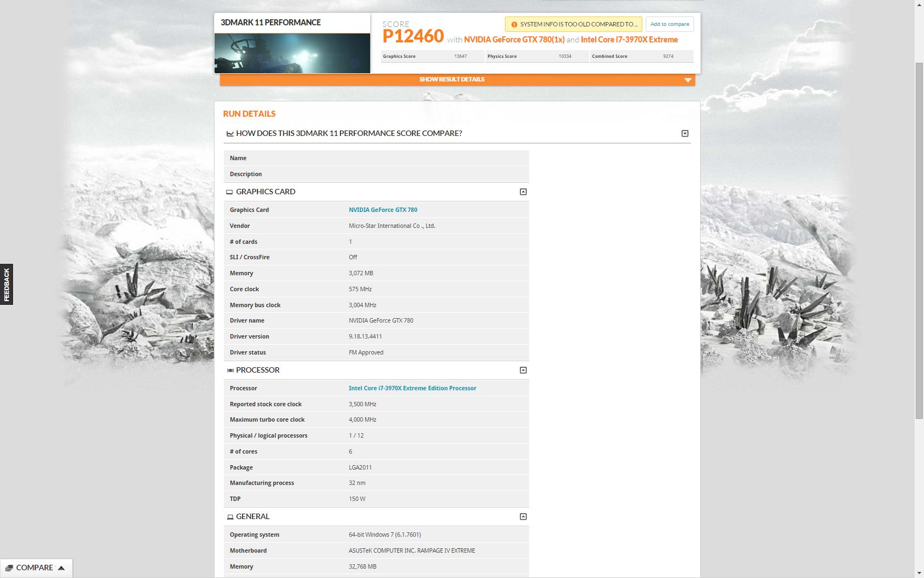Click system memory value 32,768 MB
Image resolution: width=924 pixels, height=578 pixels.
click(362, 566)
